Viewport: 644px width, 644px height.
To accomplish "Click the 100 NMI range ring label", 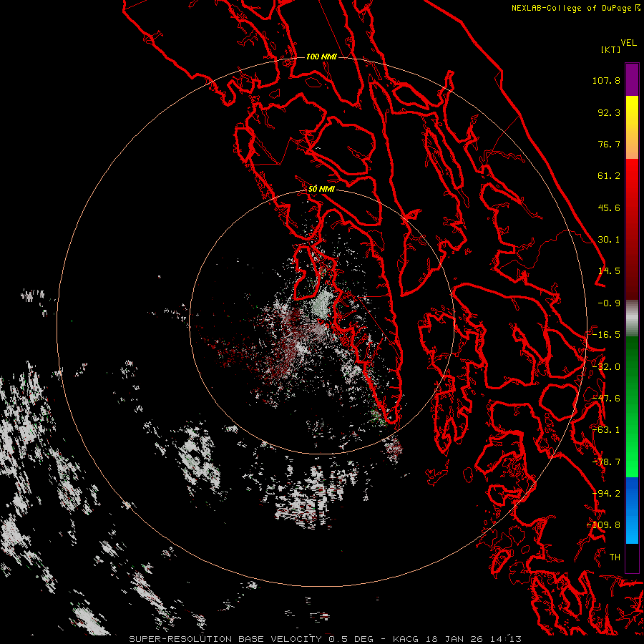I will [x=321, y=57].
